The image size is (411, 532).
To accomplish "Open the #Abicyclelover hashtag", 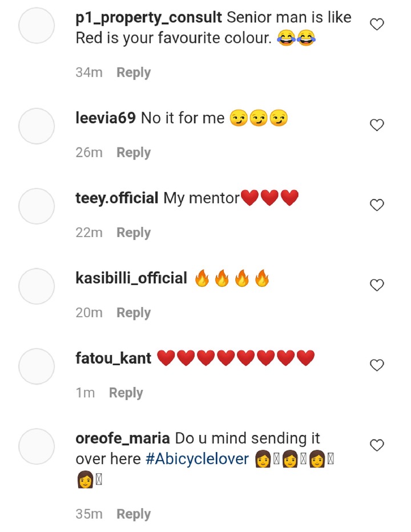I will click(x=197, y=459).
